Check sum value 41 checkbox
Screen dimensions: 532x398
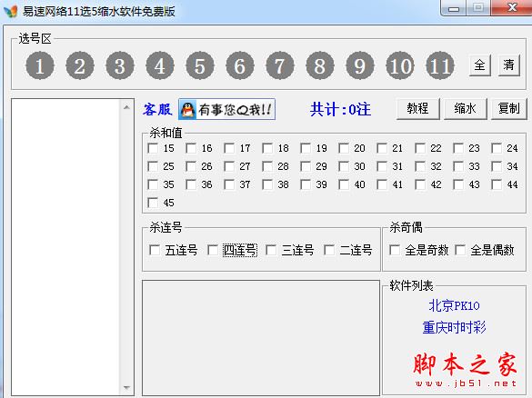(382, 184)
